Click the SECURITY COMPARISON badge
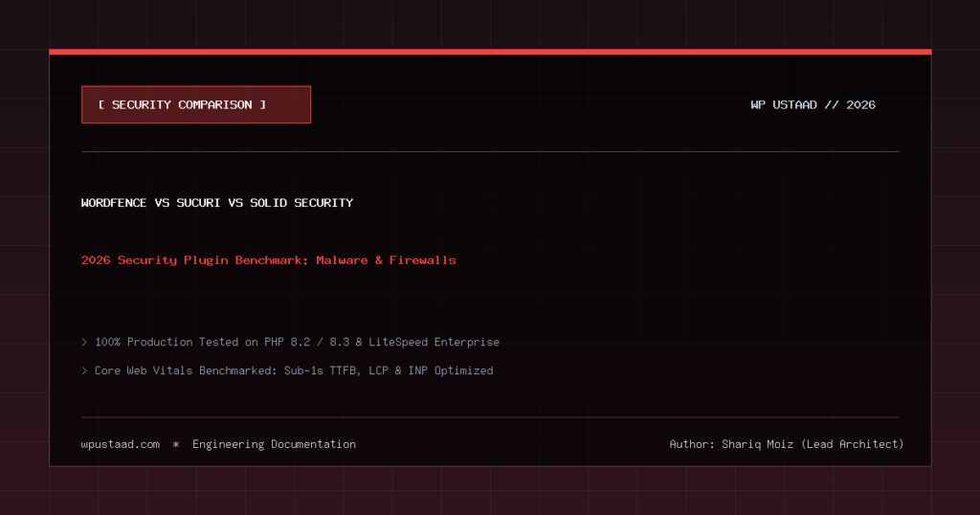 coord(195,104)
